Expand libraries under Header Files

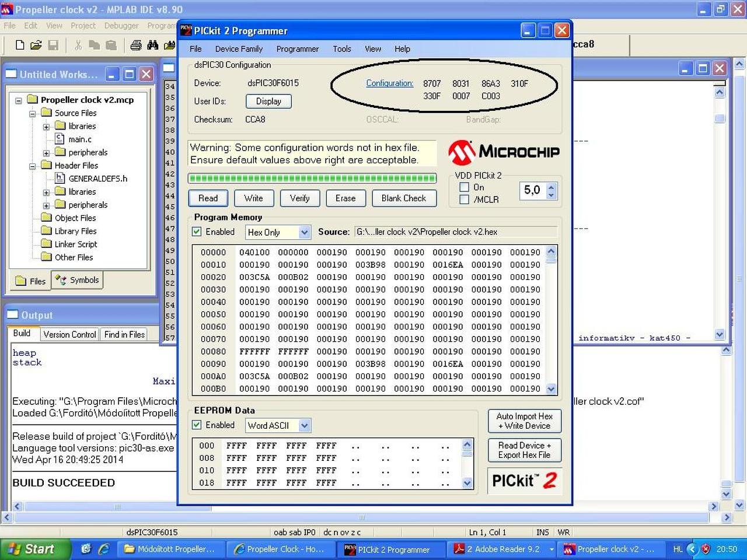click(46, 192)
